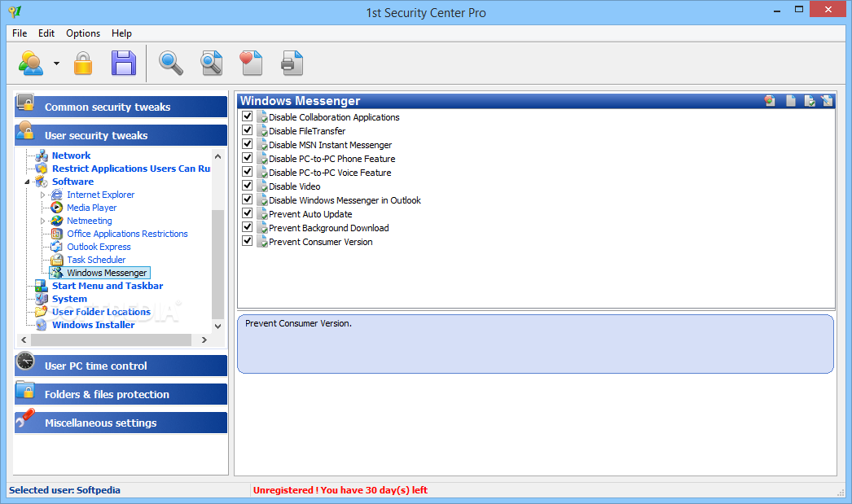Click the heart favorites document icon

[x=251, y=63]
